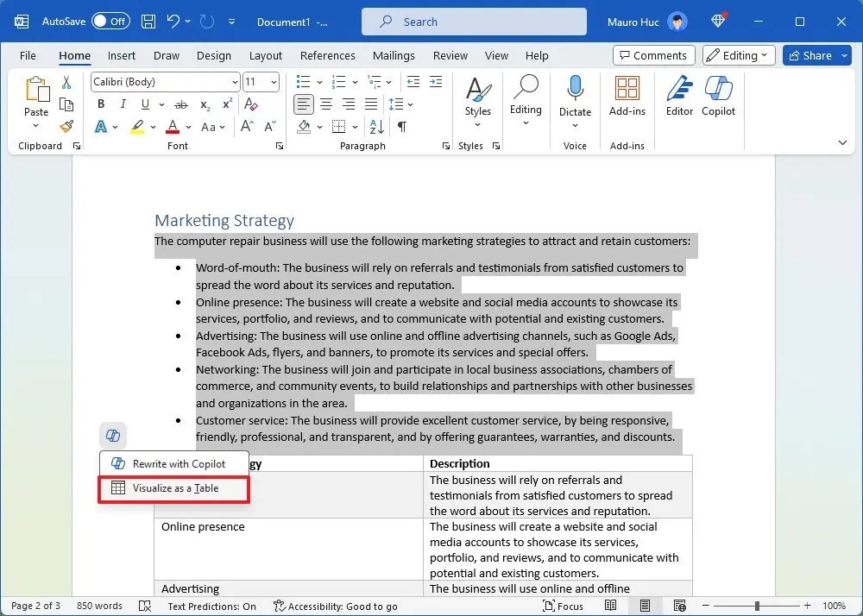This screenshot has width=863, height=616.
Task: Adjust the zoom slider
Action: point(758,606)
